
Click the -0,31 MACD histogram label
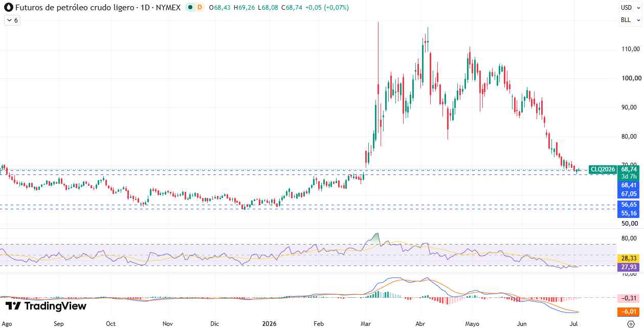coord(629,298)
